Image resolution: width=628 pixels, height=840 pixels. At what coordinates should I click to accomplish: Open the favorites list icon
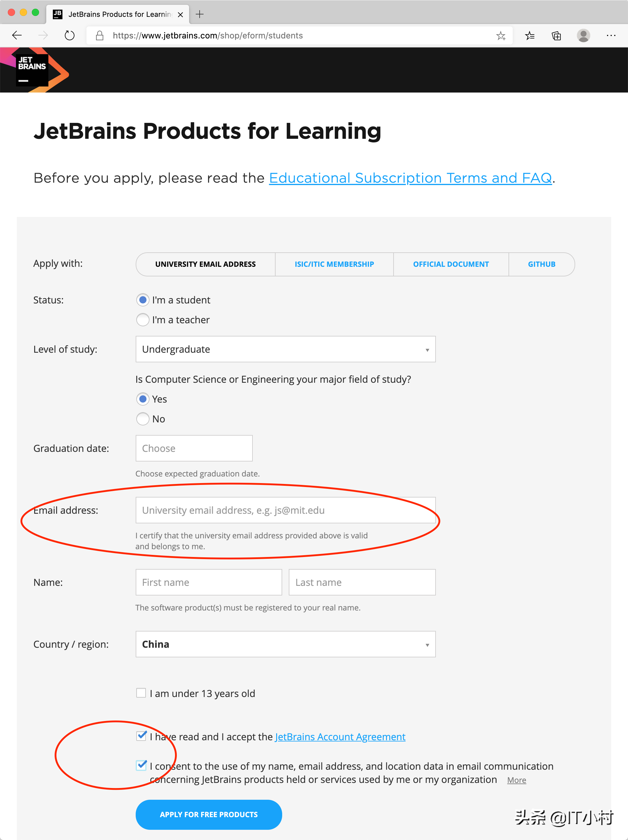[530, 35]
